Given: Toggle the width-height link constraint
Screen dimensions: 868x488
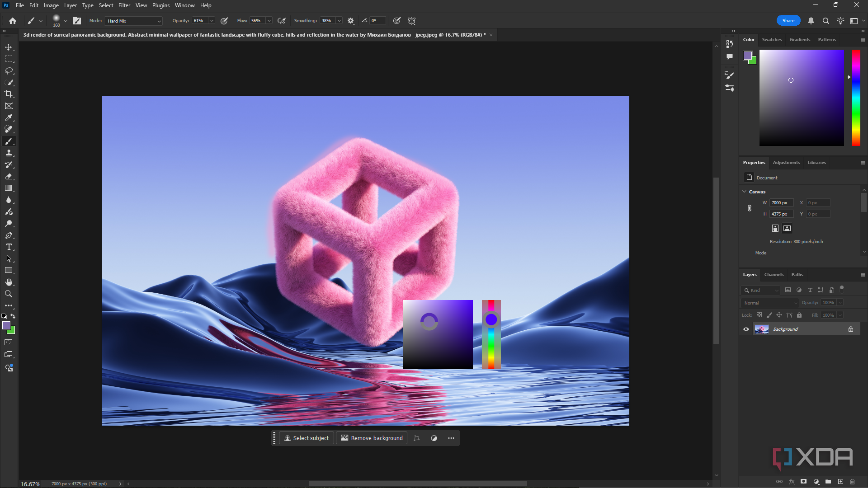Looking at the screenshot, I should [750, 208].
